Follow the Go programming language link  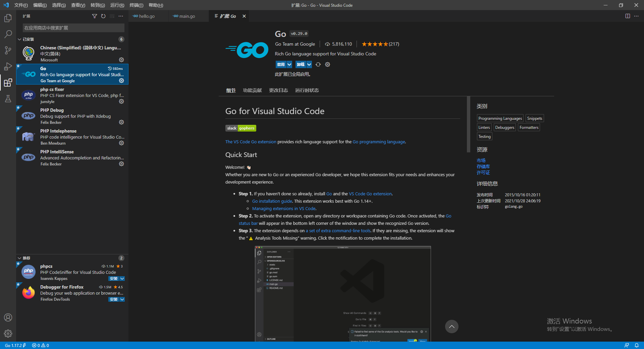pos(379,142)
